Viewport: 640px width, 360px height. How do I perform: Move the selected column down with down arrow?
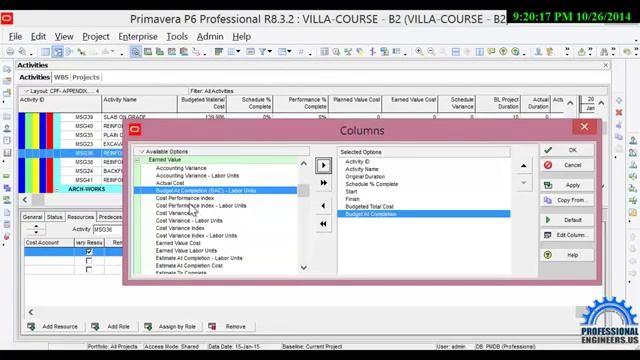pos(524,183)
